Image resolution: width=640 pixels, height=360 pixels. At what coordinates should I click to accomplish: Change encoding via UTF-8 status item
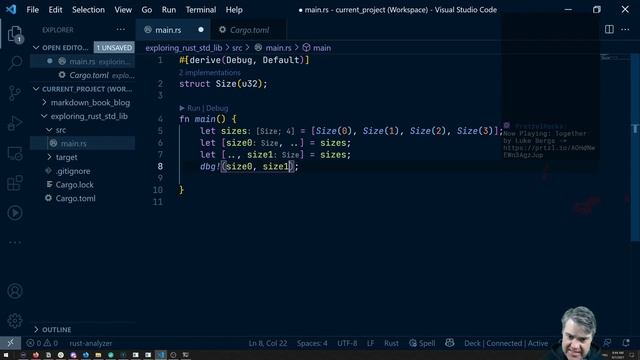(347, 343)
